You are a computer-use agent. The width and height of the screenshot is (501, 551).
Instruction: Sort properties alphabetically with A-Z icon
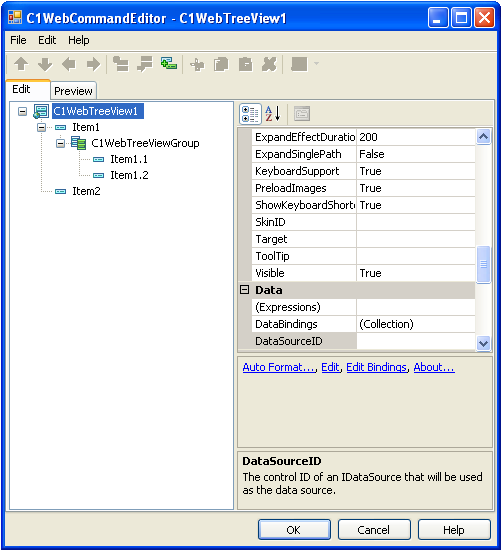tap(273, 114)
